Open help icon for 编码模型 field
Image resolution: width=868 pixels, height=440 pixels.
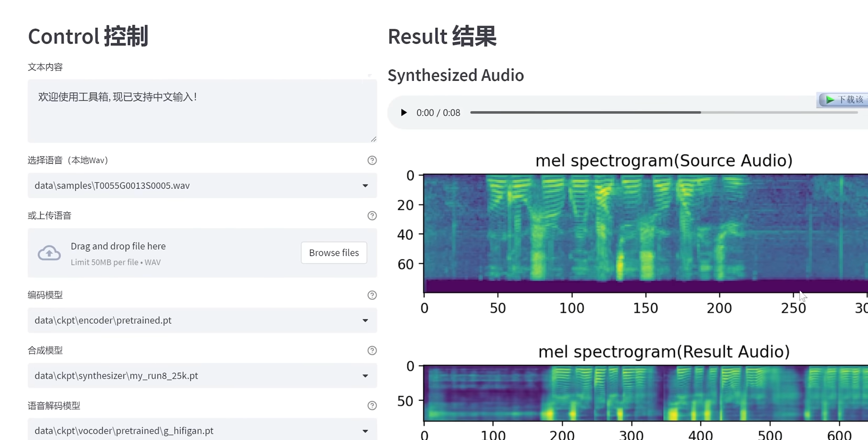pos(372,295)
